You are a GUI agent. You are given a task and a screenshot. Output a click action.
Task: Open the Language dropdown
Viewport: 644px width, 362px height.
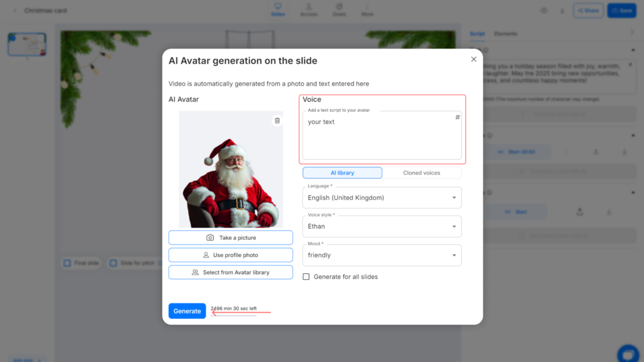[x=382, y=197]
